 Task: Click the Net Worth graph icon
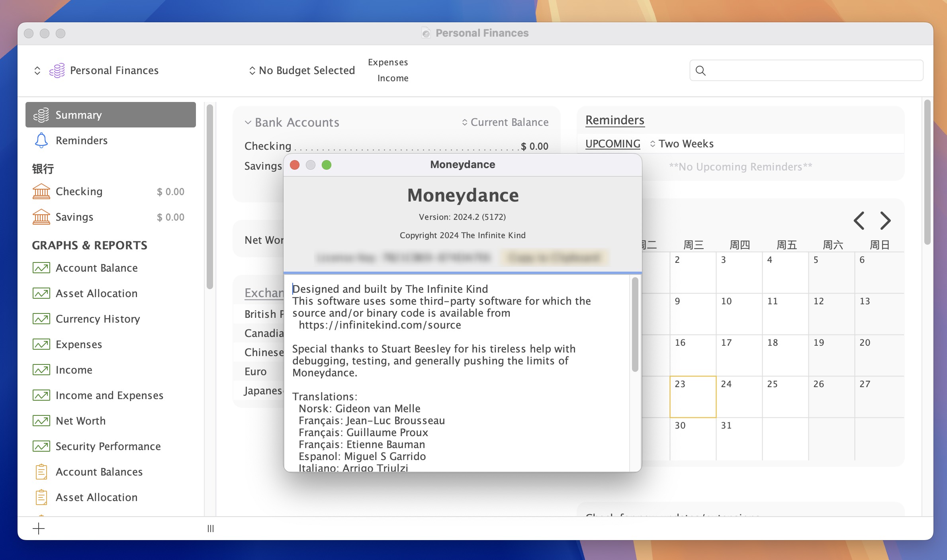click(41, 421)
